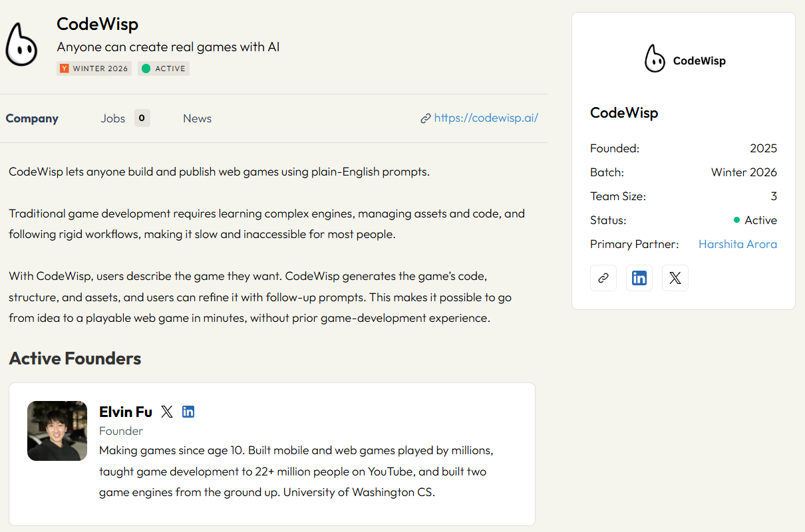Open Elvin Fu's X profile icon
The image size is (805, 532).
(x=167, y=412)
